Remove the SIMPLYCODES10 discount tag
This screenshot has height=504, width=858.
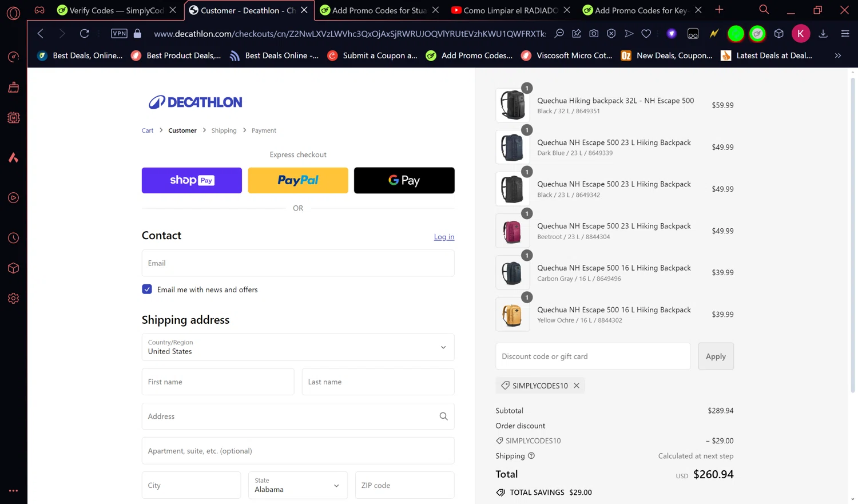(577, 386)
